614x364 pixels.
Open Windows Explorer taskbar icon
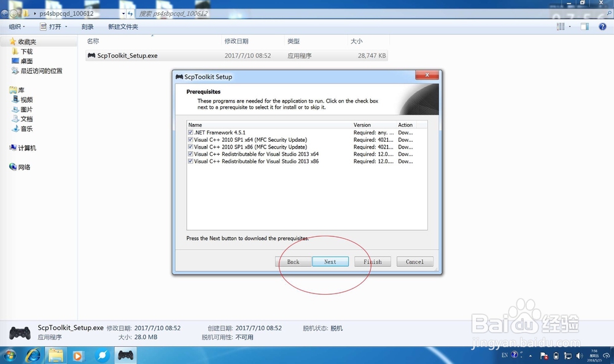point(56,355)
